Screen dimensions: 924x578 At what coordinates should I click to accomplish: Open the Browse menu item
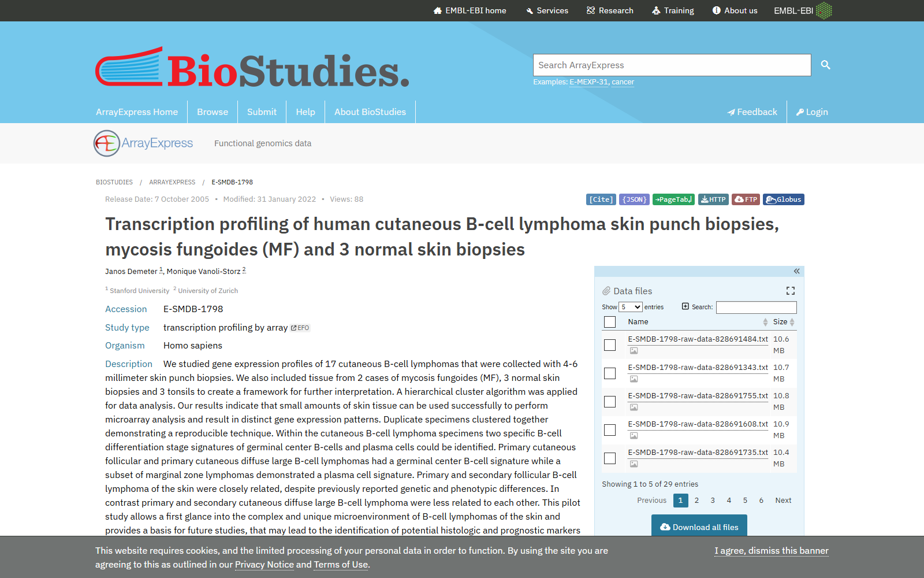coord(213,112)
